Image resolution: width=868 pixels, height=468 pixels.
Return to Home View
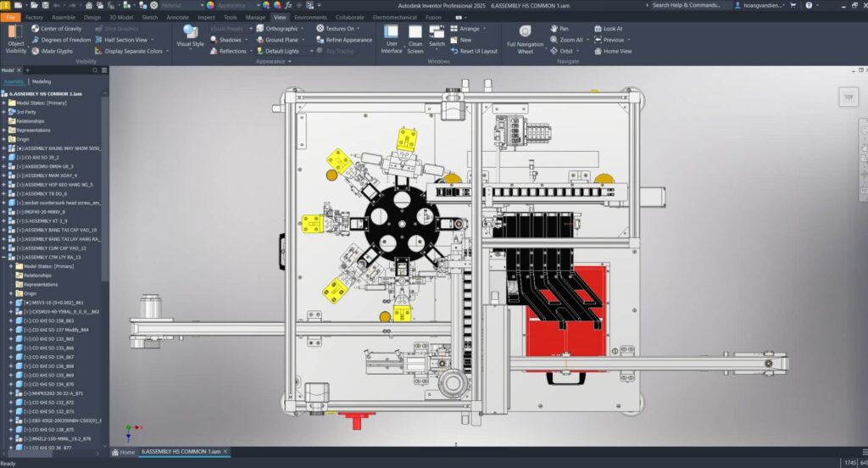pyautogui.click(x=613, y=51)
